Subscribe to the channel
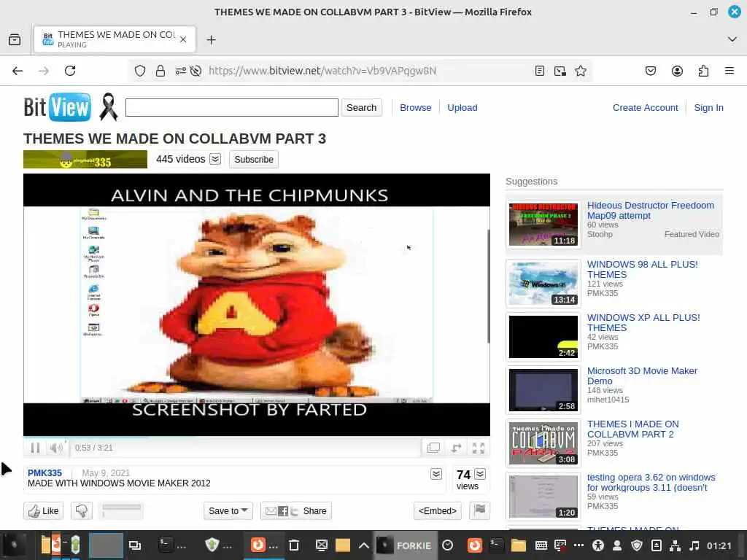Viewport: 747px width, 560px height. coord(253,160)
